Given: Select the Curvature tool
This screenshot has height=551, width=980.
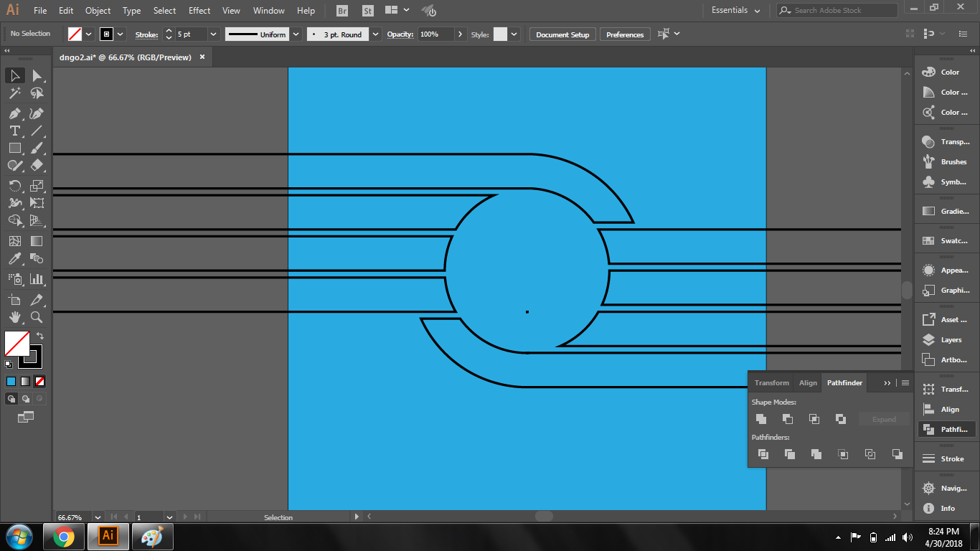Looking at the screenshot, I should tap(37, 113).
